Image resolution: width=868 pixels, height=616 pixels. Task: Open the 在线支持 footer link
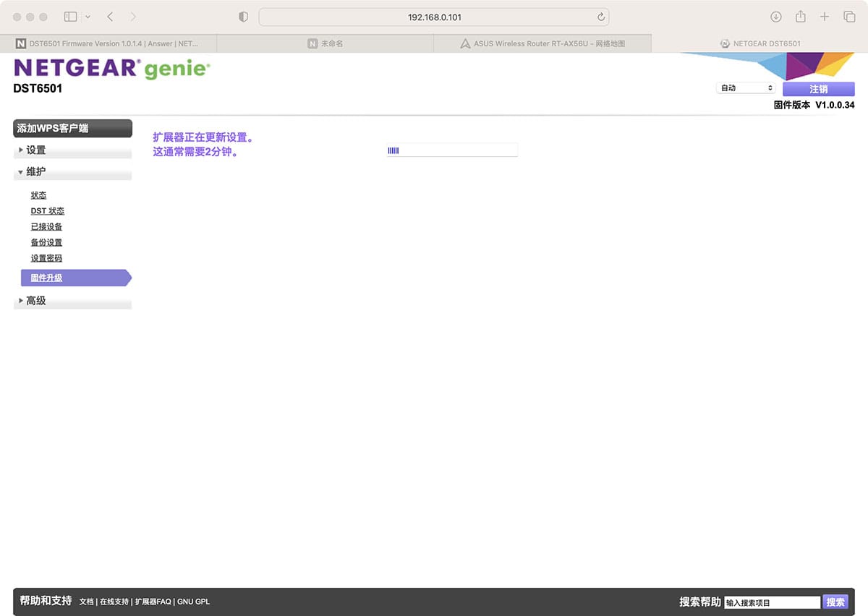point(114,602)
